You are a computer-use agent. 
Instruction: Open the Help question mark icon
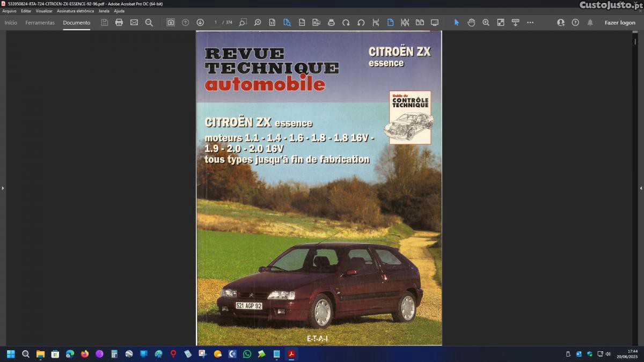tap(575, 23)
